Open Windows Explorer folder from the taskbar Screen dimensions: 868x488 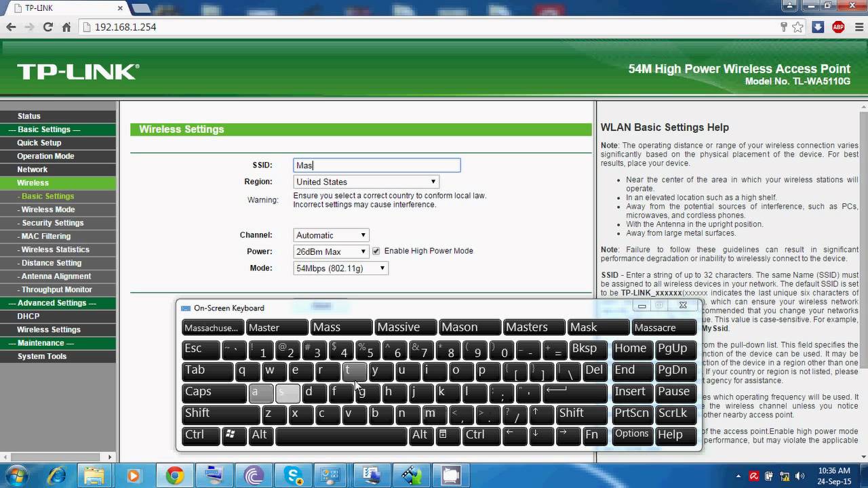(x=95, y=476)
